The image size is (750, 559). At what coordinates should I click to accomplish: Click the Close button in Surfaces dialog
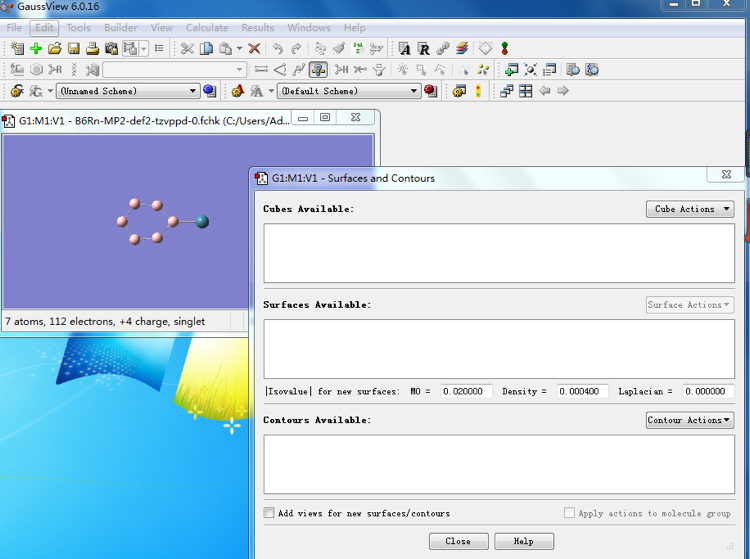(459, 541)
